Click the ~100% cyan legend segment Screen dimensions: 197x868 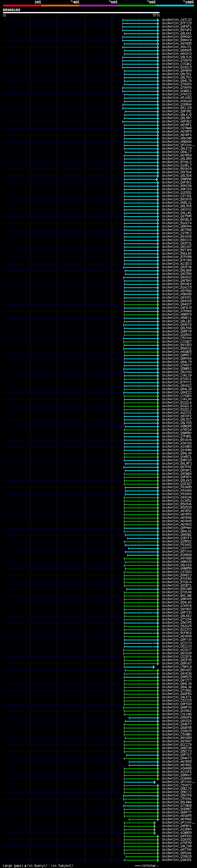click(x=175, y=6)
